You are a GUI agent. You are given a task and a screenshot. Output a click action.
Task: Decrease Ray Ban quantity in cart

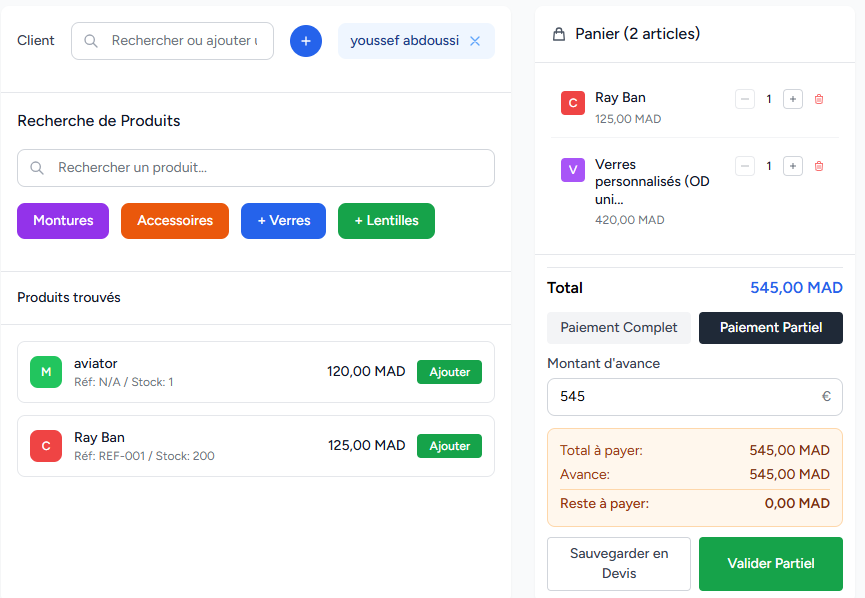745,99
